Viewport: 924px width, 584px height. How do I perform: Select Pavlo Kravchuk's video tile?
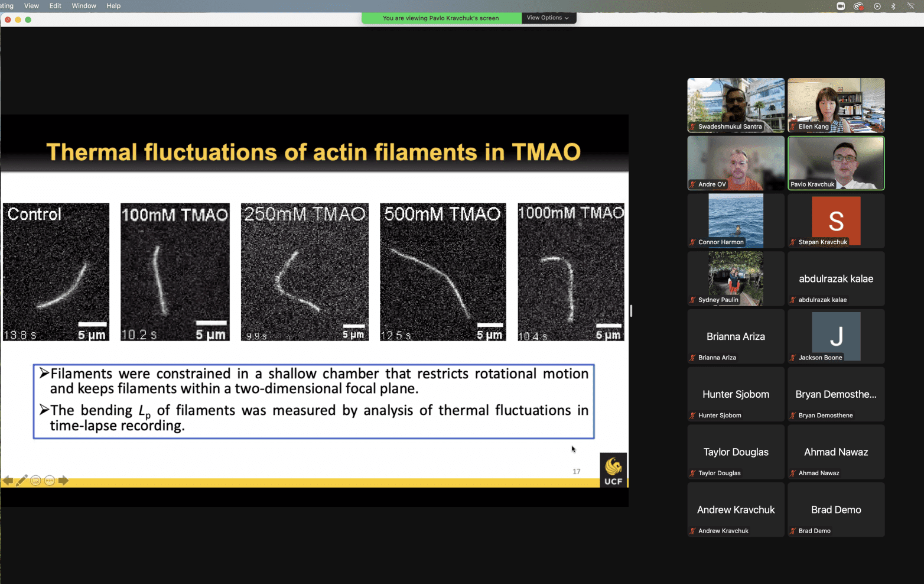[x=836, y=163]
